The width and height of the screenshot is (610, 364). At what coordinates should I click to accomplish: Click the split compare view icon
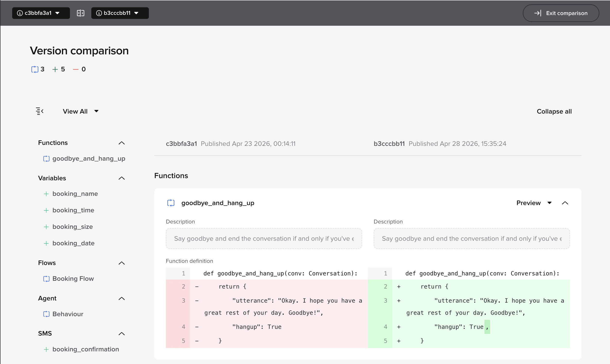(80, 13)
